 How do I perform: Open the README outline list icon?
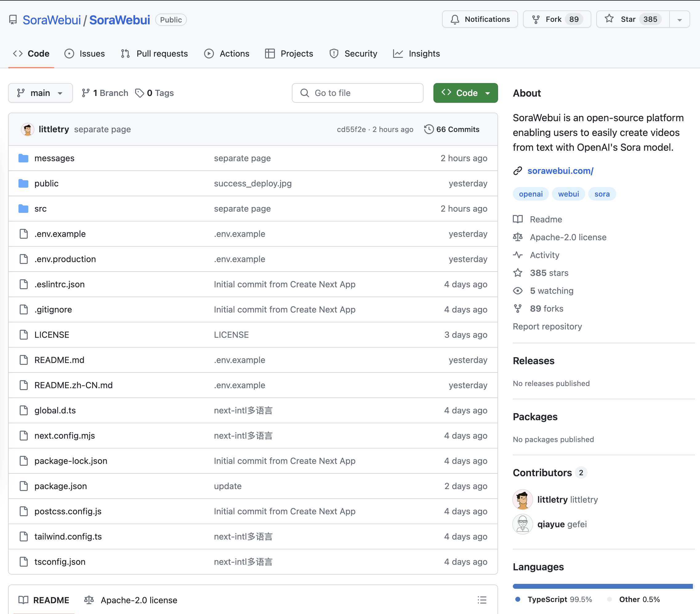click(x=481, y=600)
